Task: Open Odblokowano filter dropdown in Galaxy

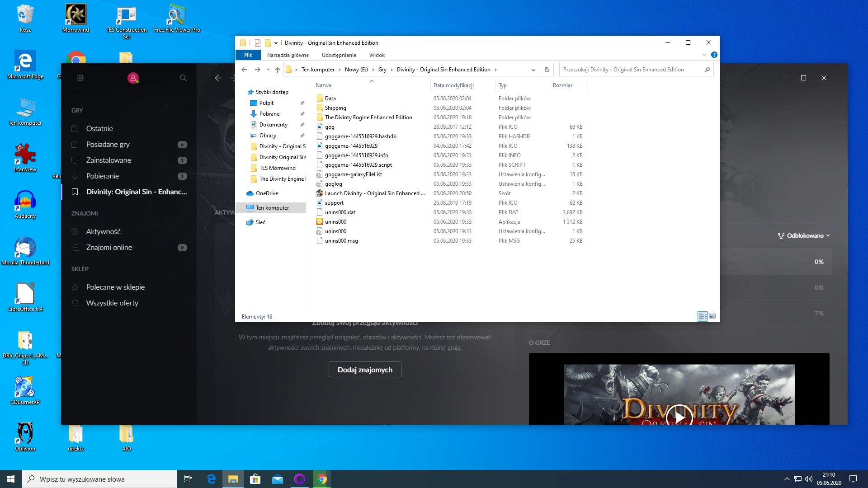Action: 804,235
